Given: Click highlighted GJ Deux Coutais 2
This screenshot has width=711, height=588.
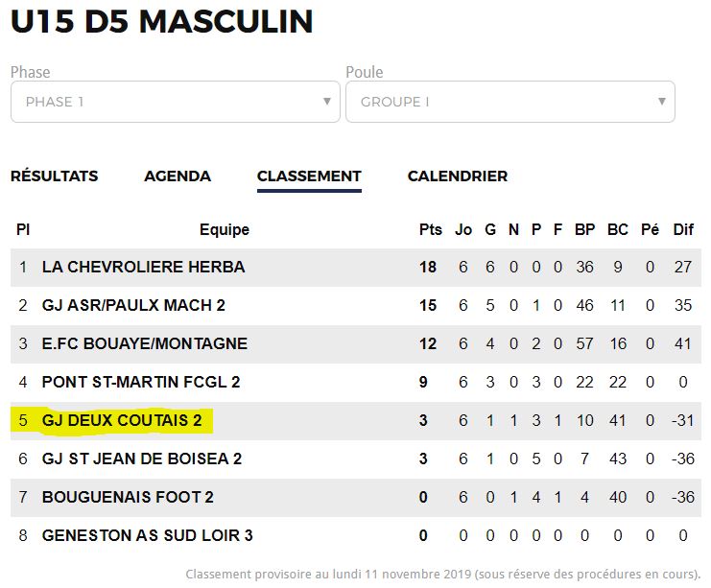Looking at the screenshot, I should click(120, 420).
